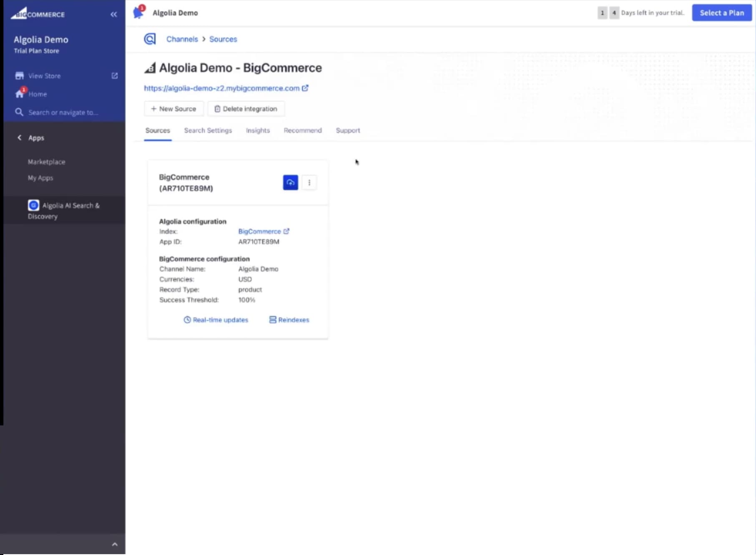Click the Currencies value USD
Image resolution: width=756 pixels, height=555 pixels.
[245, 280]
